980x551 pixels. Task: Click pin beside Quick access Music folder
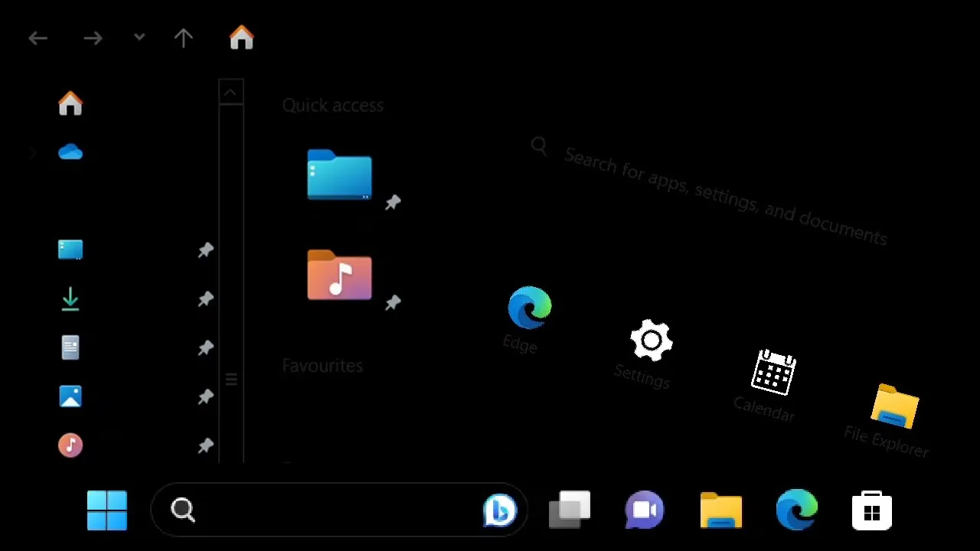point(393,303)
